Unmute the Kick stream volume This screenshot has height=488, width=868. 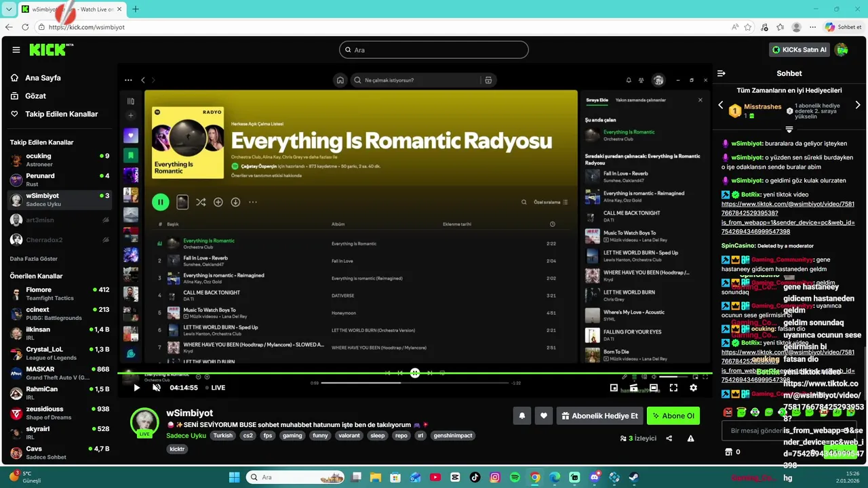[157, 388]
